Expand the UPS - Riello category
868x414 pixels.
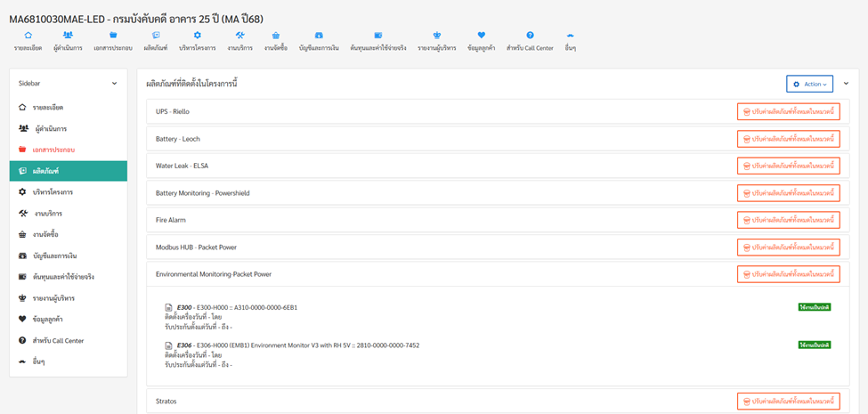pos(173,112)
